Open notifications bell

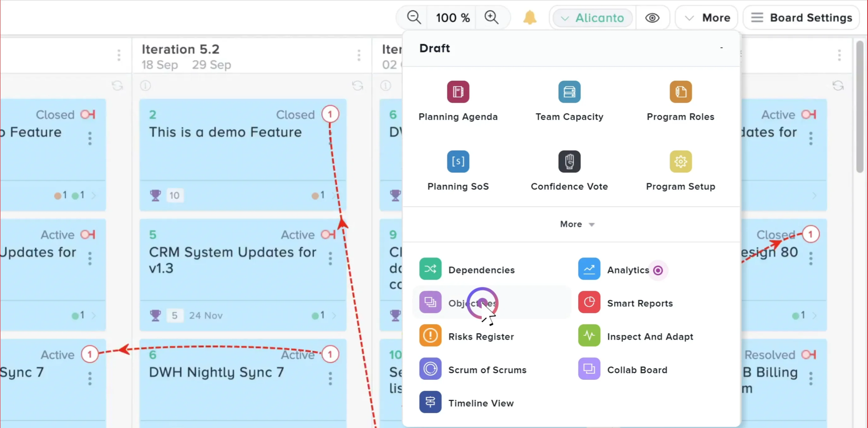pos(529,18)
